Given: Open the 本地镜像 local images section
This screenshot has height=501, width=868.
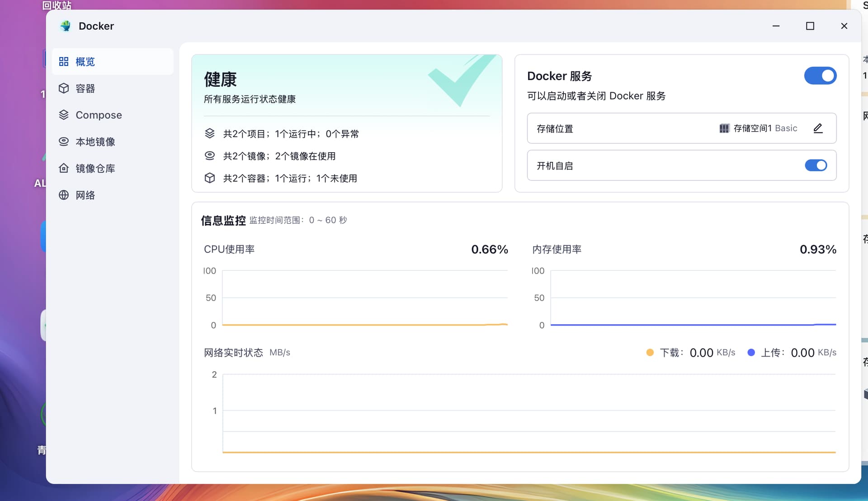Looking at the screenshot, I should 113,142.
